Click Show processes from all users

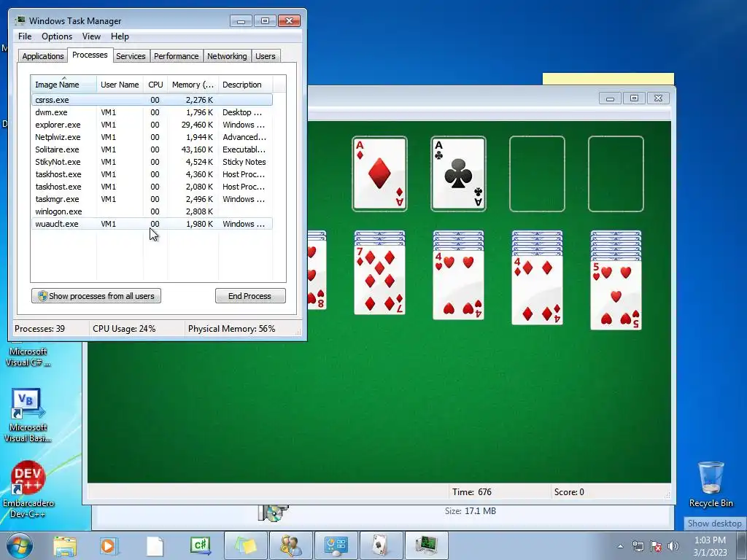click(x=96, y=296)
